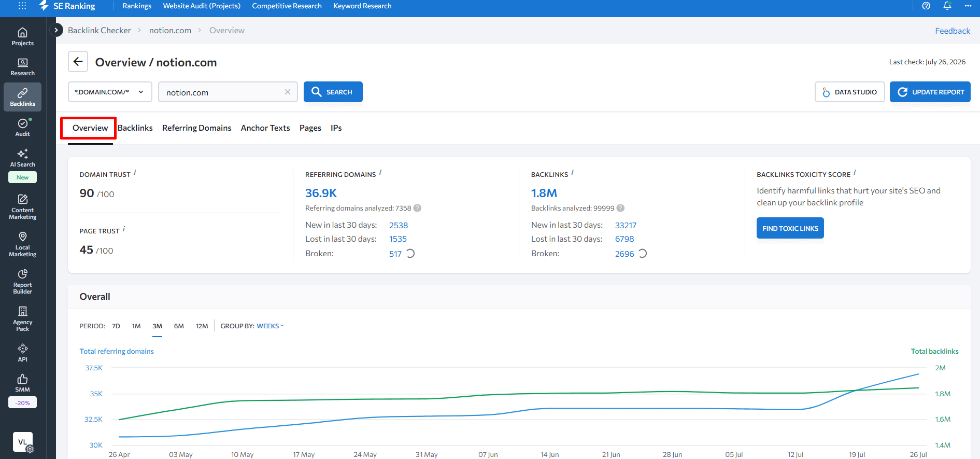Open Rankings in the top menu
This screenshot has height=459, width=980.
[x=137, y=6]
